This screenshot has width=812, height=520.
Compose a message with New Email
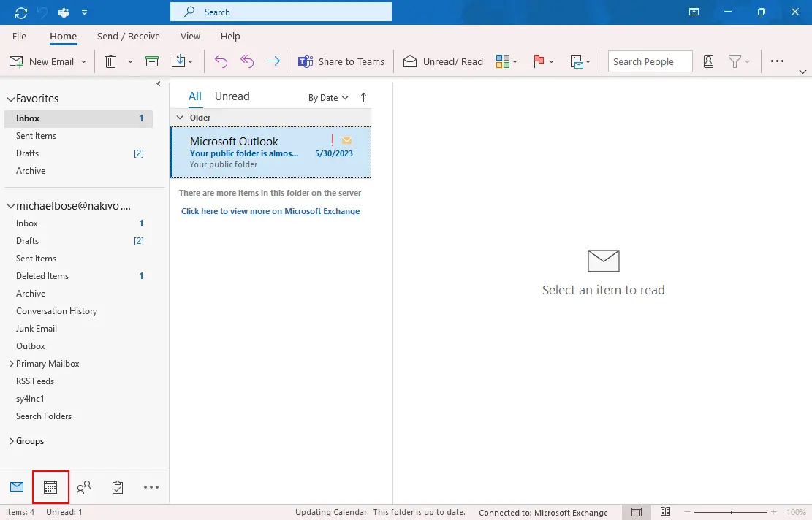tap(42, 61)
